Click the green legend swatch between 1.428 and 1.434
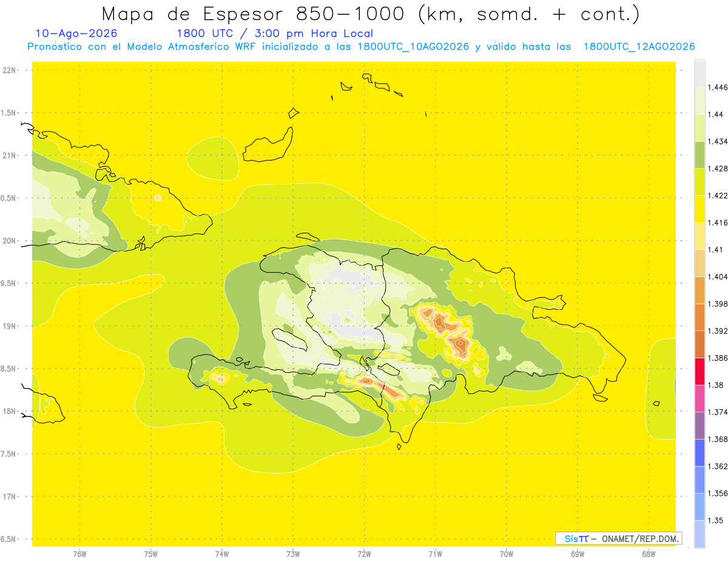 click(x=699, y=155)
